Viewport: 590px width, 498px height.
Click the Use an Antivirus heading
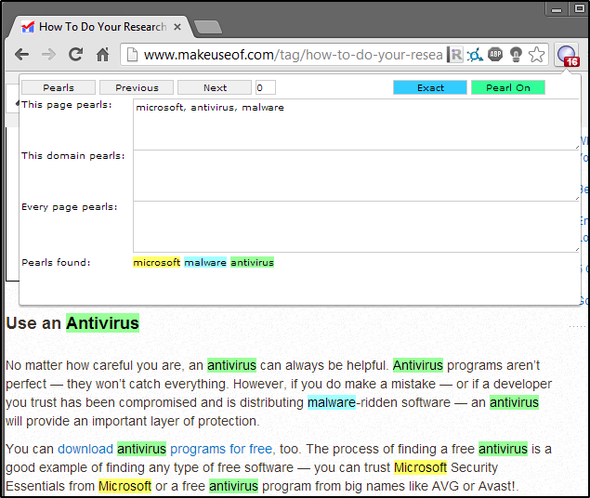tap(73, 323)
